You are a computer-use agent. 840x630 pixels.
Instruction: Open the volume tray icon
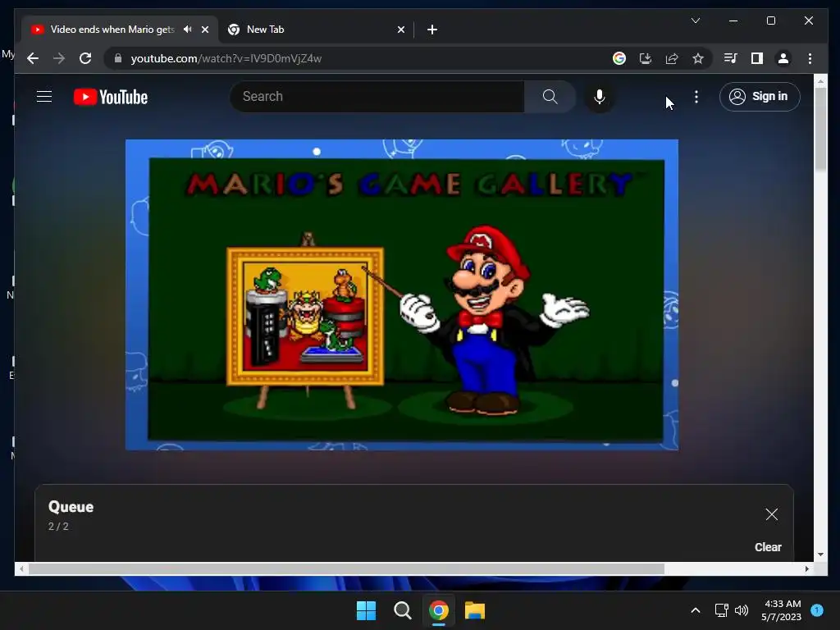(x=742, y=610)
